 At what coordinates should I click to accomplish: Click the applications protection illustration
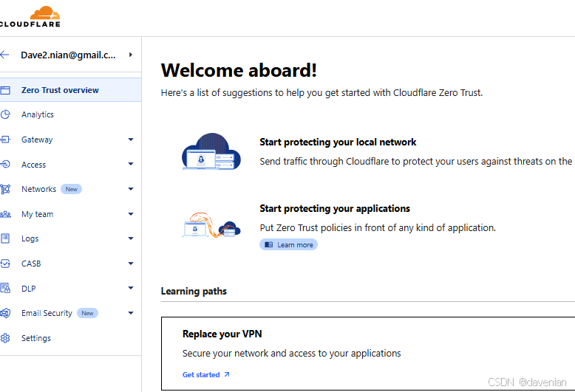coord(211,224)
